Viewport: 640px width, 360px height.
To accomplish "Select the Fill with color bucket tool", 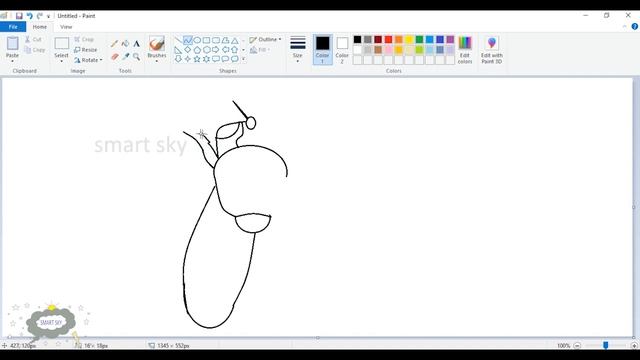I will click(125, 44).
